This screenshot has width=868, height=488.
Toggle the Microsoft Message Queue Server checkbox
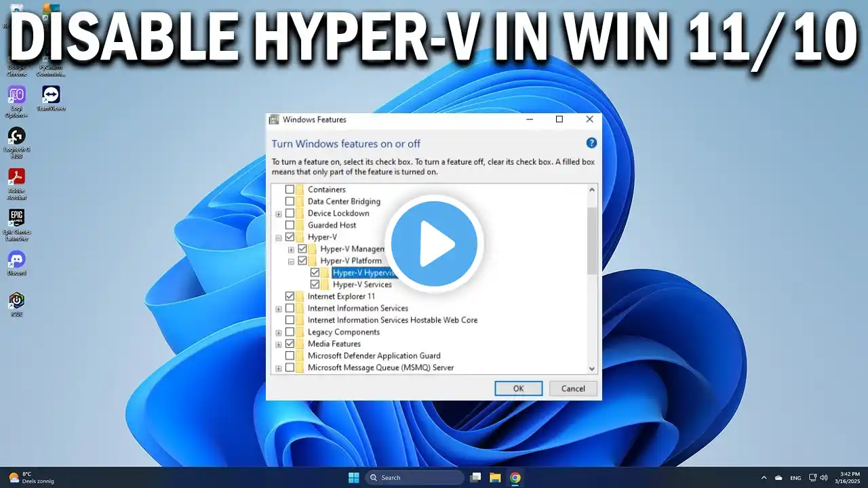[290, 367]
